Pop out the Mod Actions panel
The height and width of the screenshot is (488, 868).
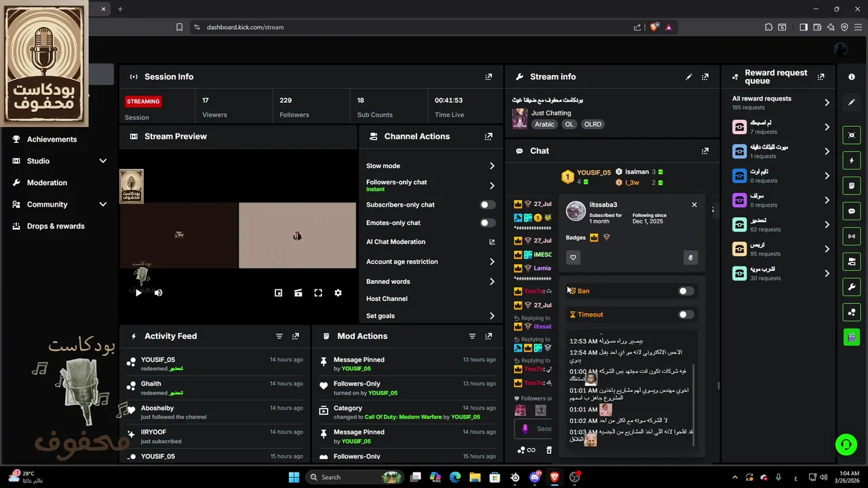[x=488, y=336]
